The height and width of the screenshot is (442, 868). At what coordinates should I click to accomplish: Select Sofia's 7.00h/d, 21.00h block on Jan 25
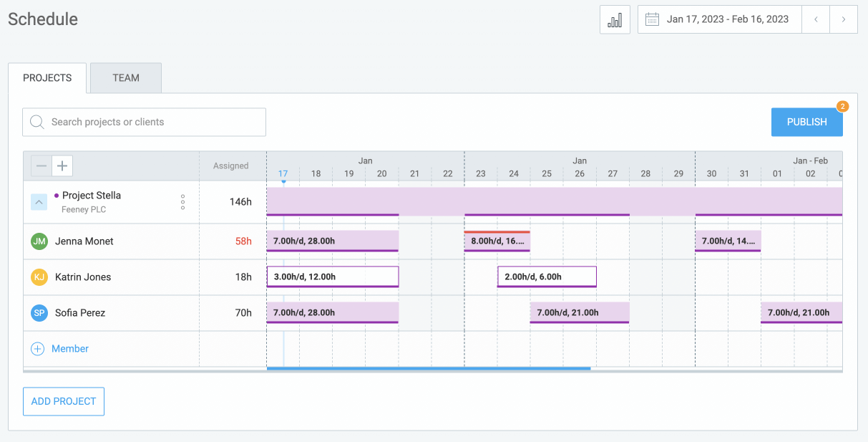580,313
